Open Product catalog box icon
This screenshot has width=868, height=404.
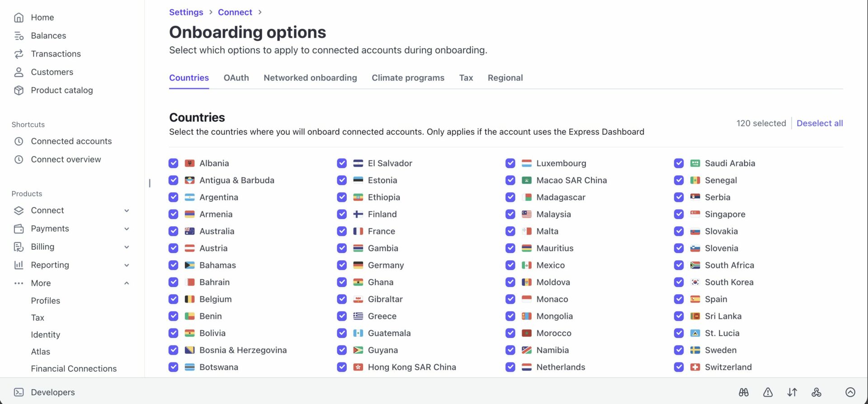[19, 90]
